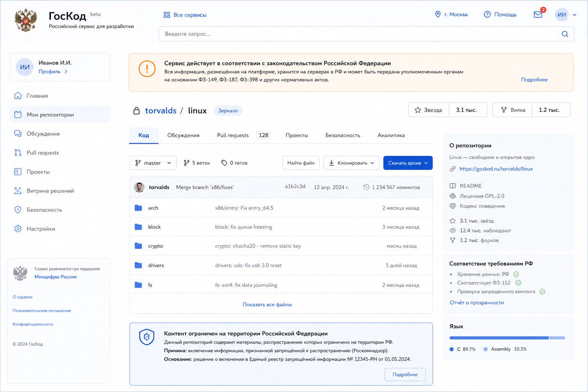Viewport: 588px width, 392px height.
Task: Open the user account dropdown chevron
Action: tap(575, 15)
